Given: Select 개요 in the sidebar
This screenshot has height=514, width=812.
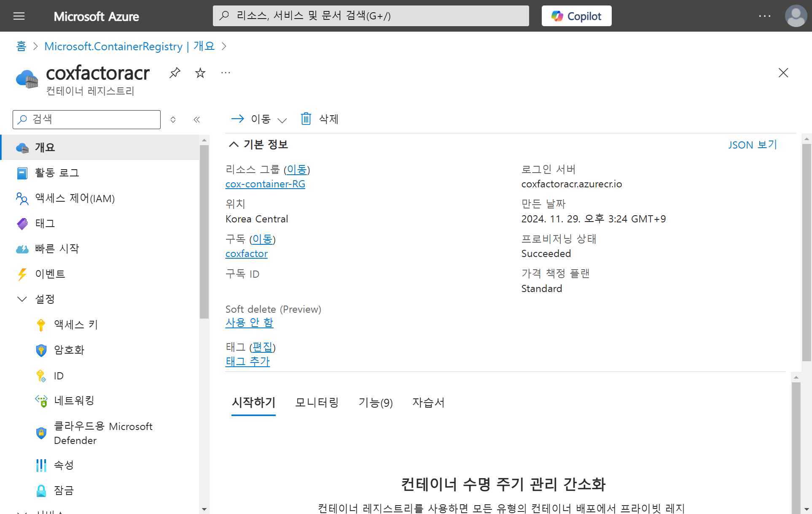Looking at the screenshot, I should 99,147.
